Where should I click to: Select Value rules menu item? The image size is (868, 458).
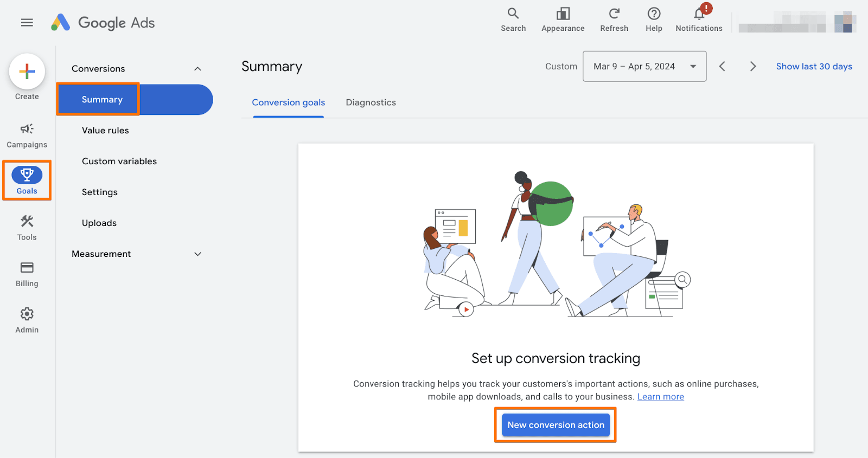(105, 131)
